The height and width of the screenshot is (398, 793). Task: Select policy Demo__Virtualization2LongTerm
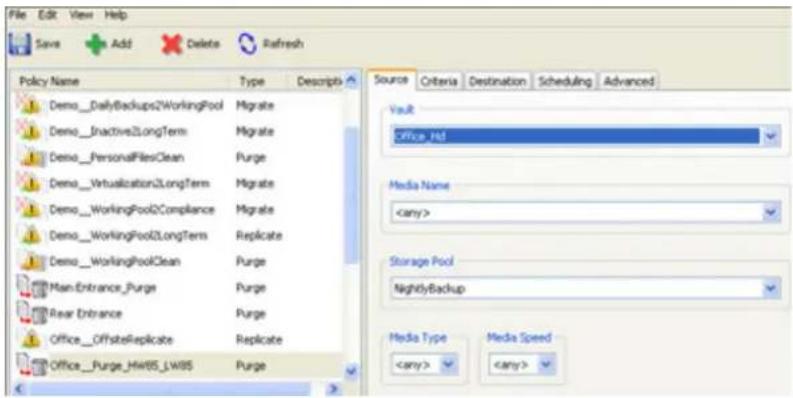tap(129, 184)
